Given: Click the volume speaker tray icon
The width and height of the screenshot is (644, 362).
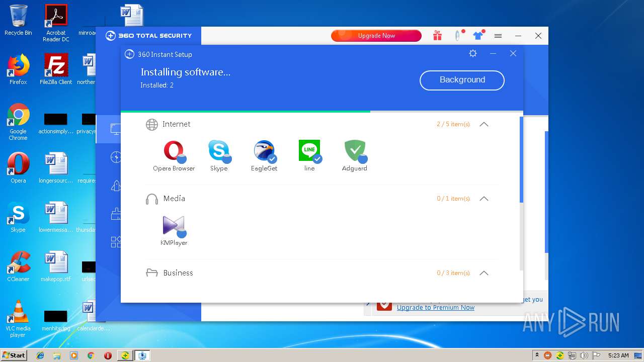Looking at the screenshot, I should (584, 355).
